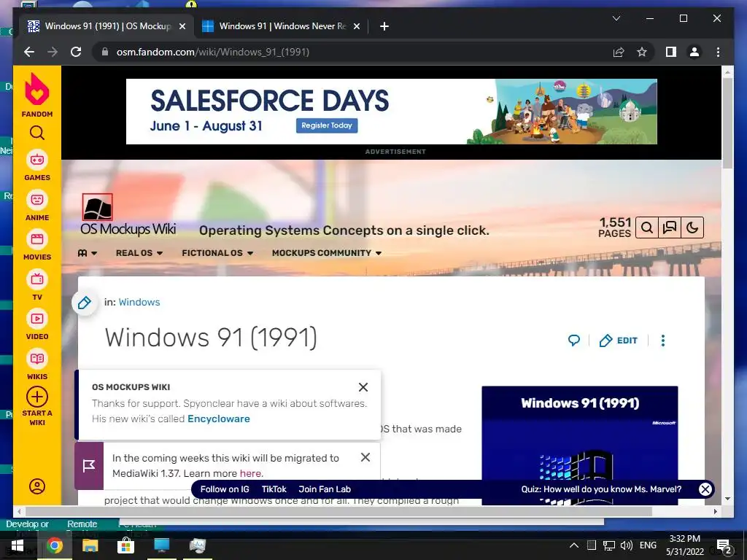
Task: Open the Anime section icon
Action: click(x=37, y=200)
